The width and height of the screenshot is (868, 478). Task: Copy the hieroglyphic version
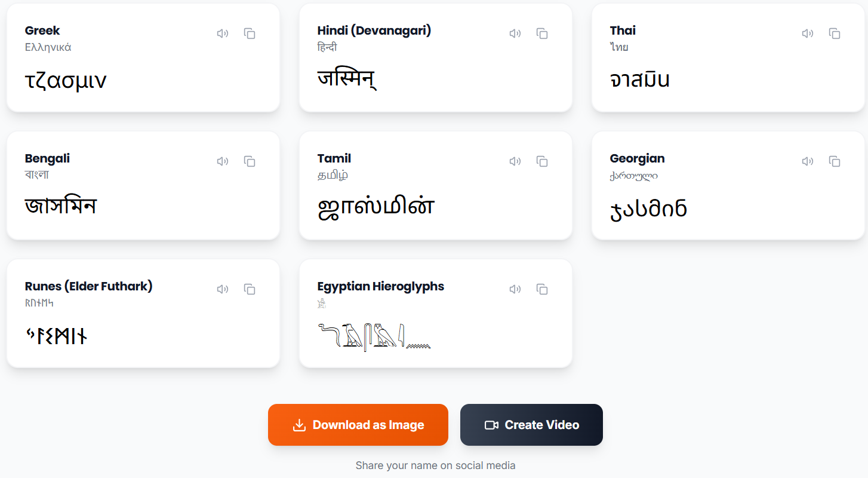tap(542, 289)
